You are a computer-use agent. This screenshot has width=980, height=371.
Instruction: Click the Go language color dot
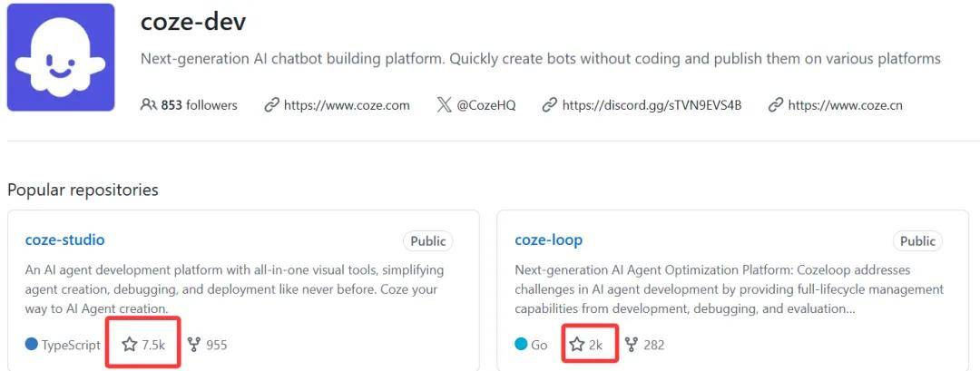click(521, 345)
